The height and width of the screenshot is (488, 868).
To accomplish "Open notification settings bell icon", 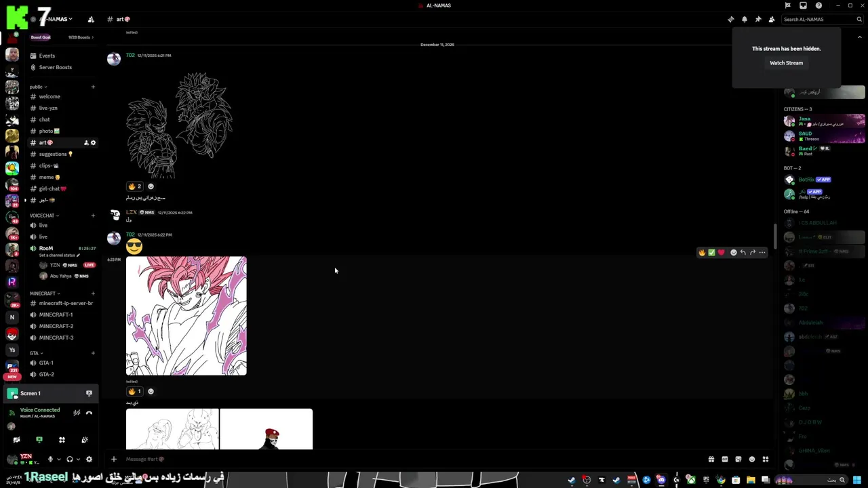I will point(745,19).
